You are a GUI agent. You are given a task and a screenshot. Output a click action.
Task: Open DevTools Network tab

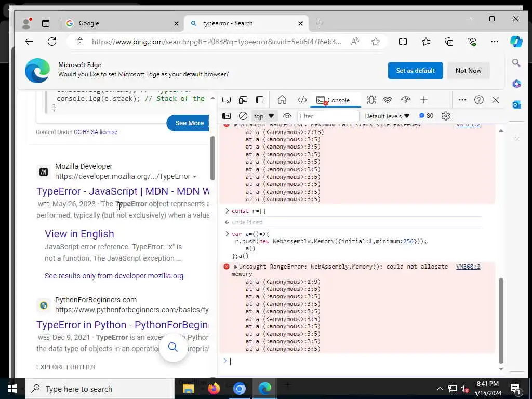(388, 100)
